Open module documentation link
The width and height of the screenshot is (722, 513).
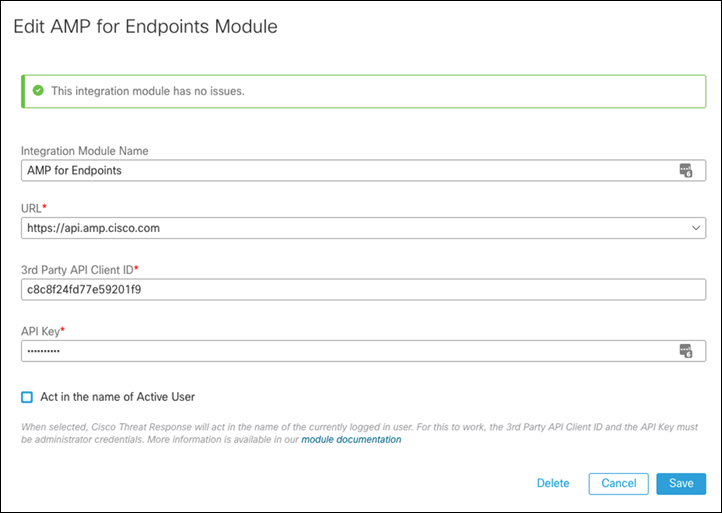tap(351, 440)
